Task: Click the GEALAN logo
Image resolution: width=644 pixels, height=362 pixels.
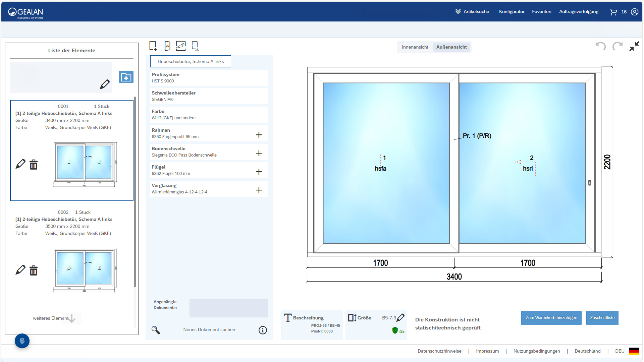Action: [25, 13]
